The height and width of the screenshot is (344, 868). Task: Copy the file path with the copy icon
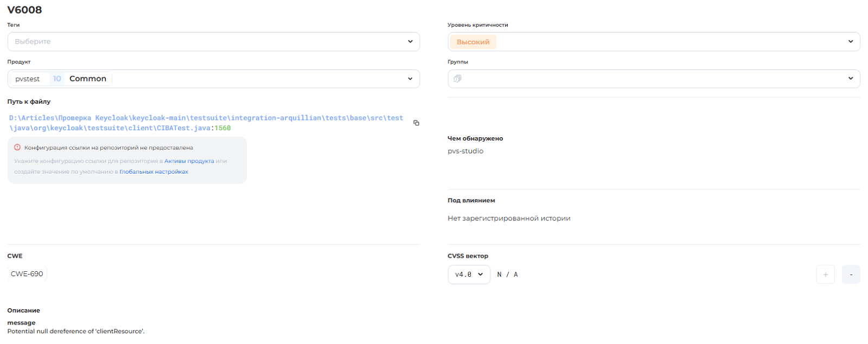(416, 123)
